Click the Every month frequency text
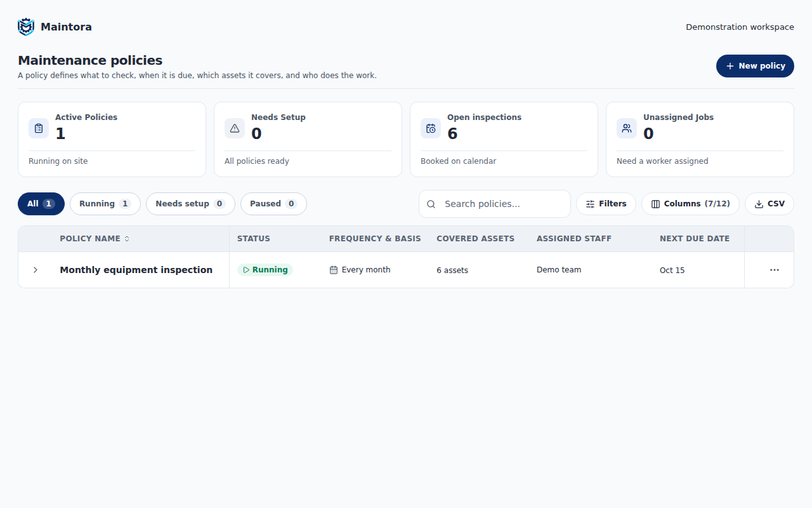The width and height of the screenshot is (812, 508). 366,270
